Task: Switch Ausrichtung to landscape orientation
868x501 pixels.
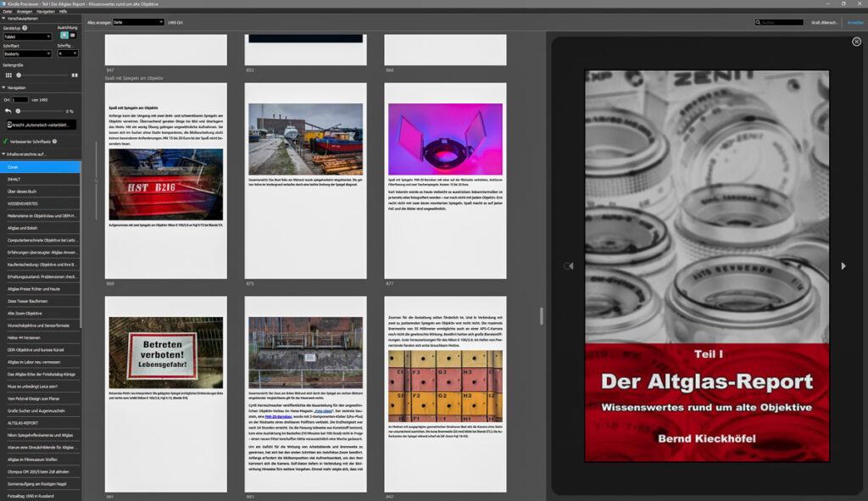Action: [x=71, y=35]
